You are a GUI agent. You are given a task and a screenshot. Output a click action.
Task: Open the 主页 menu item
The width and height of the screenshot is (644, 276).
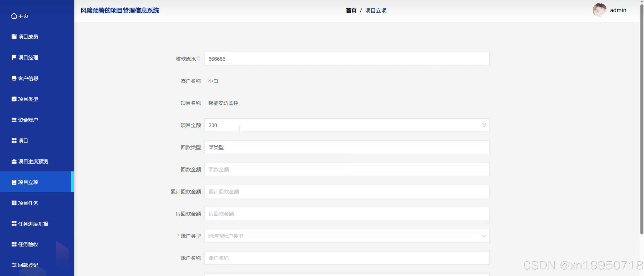pos(37,16)
